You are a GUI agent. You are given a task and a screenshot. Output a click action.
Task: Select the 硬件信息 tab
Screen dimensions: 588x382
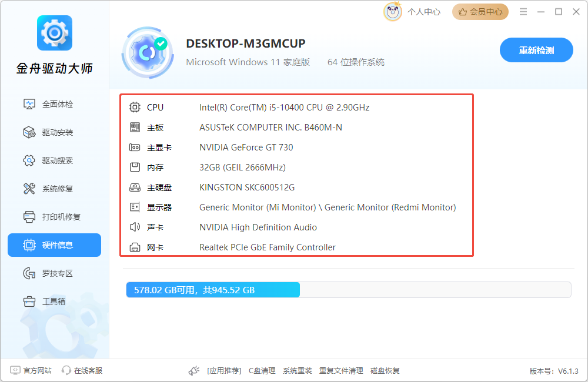54,245
